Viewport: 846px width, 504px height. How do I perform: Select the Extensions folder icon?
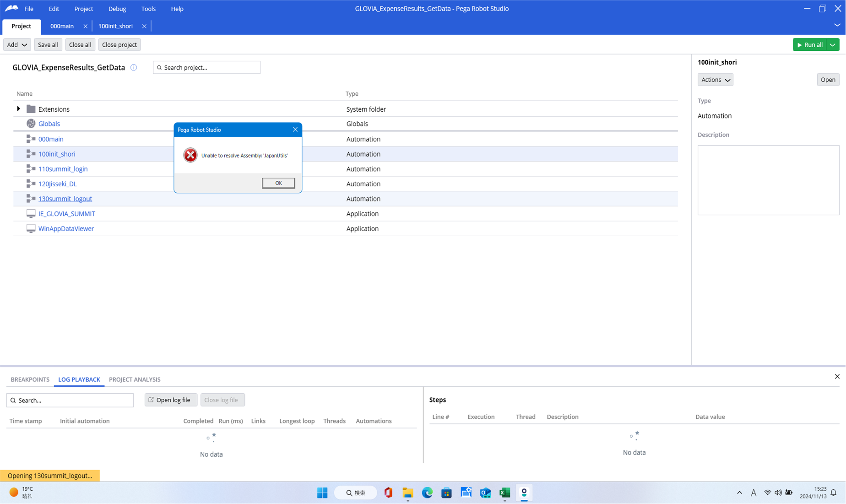[x=31, y=109]
